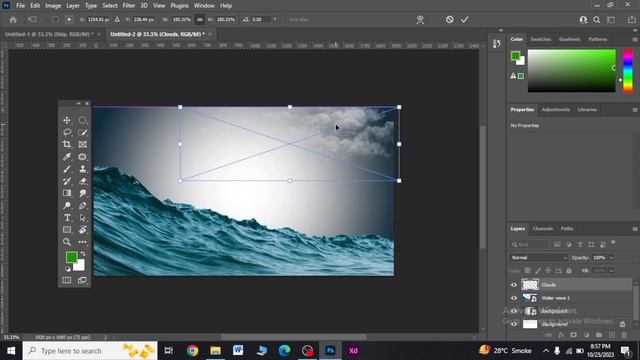Image resolution: width=640 pixels, height=360 pixels.
Task: Click the vertical hue slider
Action: (628, 71)
